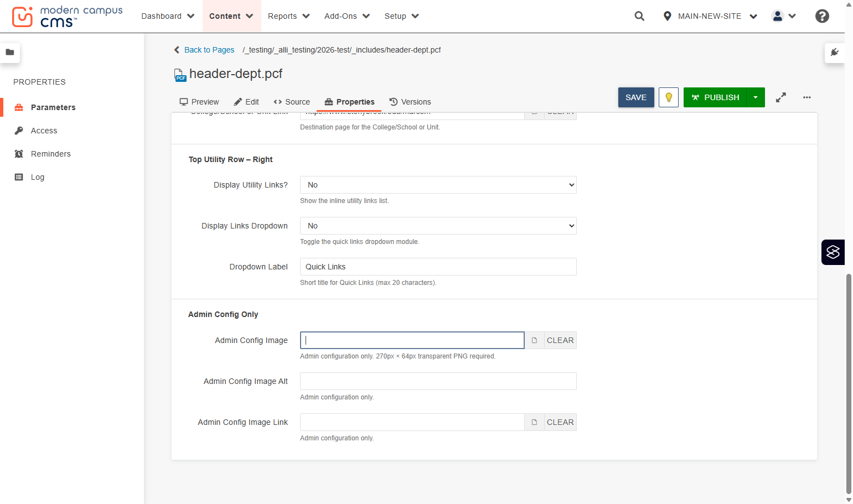This screenshot has height=504, width=853.
Task: Switch to the Preview tab
Action: [x=199, y=102]
